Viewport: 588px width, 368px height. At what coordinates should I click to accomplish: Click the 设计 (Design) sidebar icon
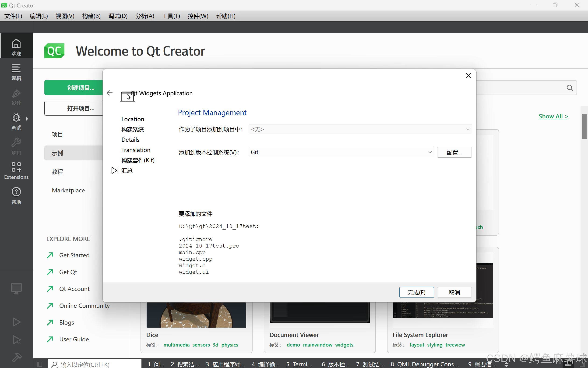pos(16,97)
